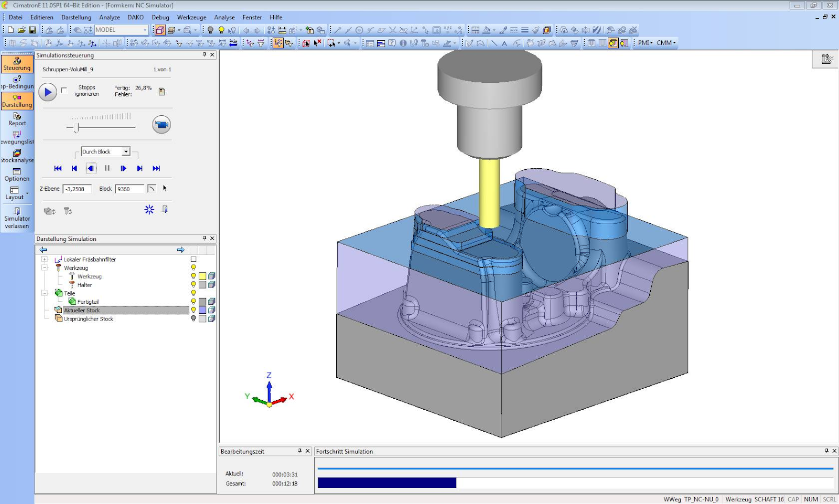This screenshot has height=504, width=839.
Task: Open Steuerung in the left sidebar
Action: (17, 64)
